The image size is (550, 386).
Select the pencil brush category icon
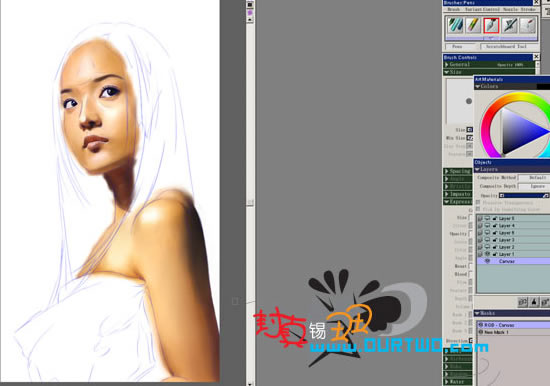tap(473, 25)
